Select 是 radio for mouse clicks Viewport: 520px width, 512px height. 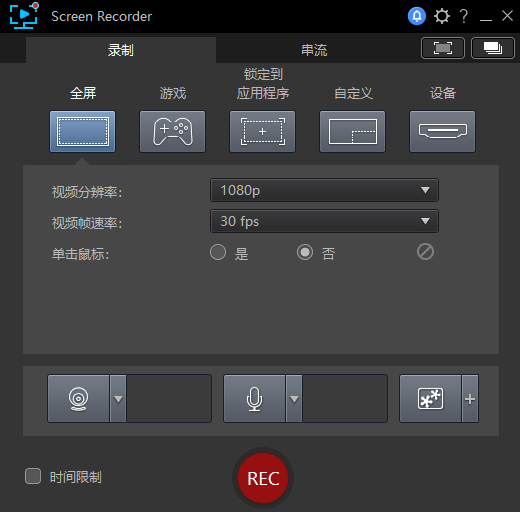pos(218,252)
